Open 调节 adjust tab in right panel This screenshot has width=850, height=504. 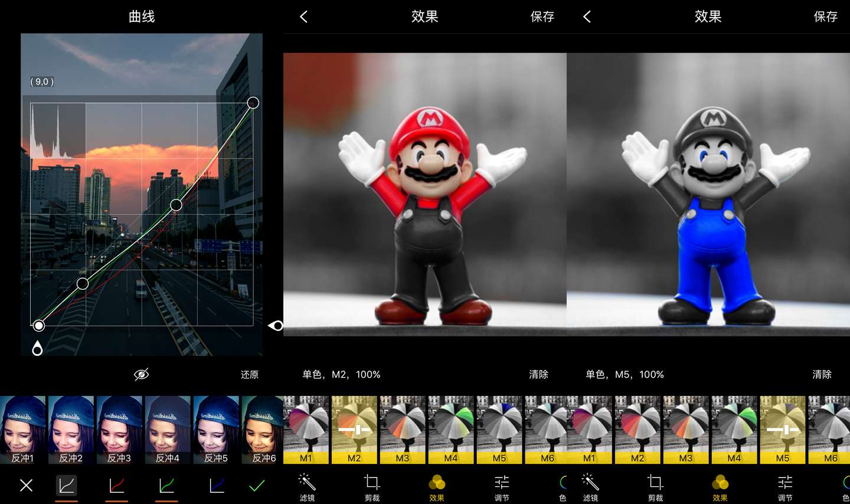[x=785, y=487]
